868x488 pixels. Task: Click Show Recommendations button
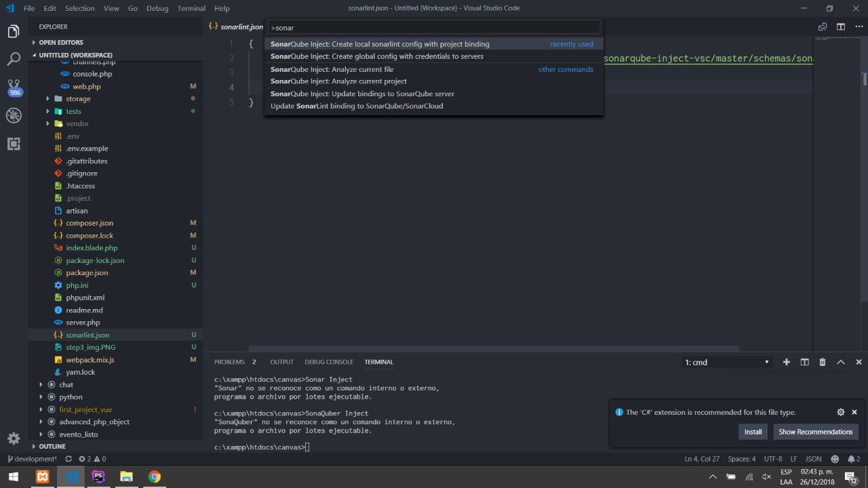pyautogui.click(x=815, y=432)
